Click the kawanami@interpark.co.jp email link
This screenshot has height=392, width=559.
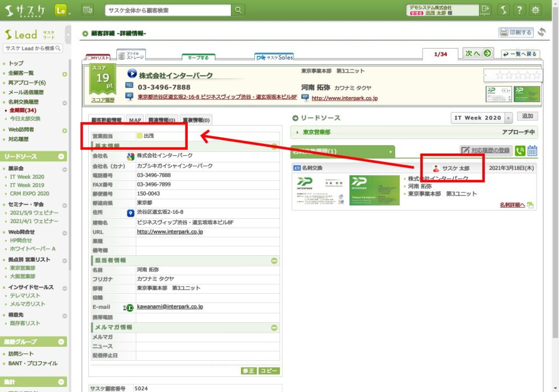point(170,307)
